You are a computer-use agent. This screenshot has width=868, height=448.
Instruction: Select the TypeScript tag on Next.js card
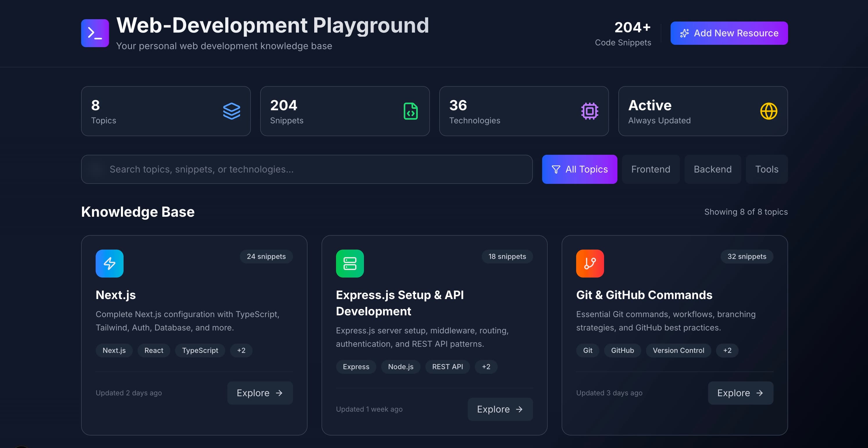click(200, 350)
